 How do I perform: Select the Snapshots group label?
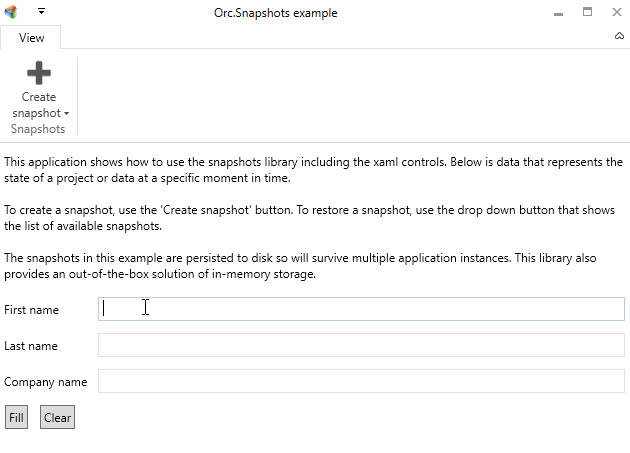click(38, 129)
